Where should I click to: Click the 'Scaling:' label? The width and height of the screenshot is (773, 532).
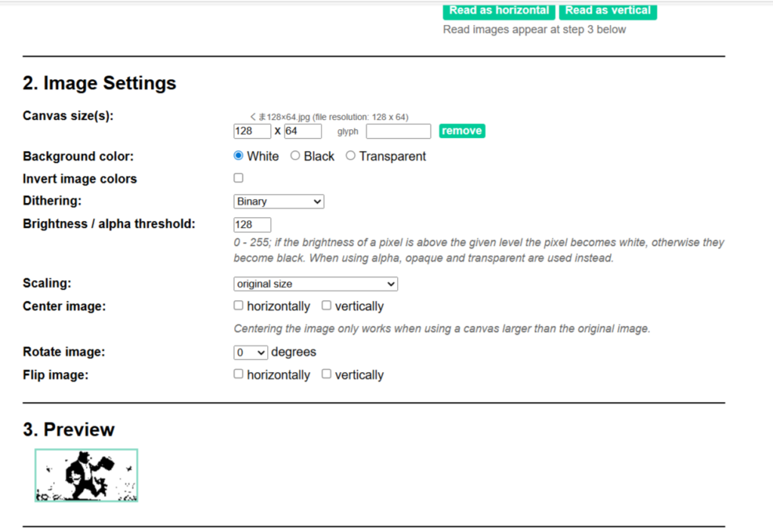[x=47, y=283]
